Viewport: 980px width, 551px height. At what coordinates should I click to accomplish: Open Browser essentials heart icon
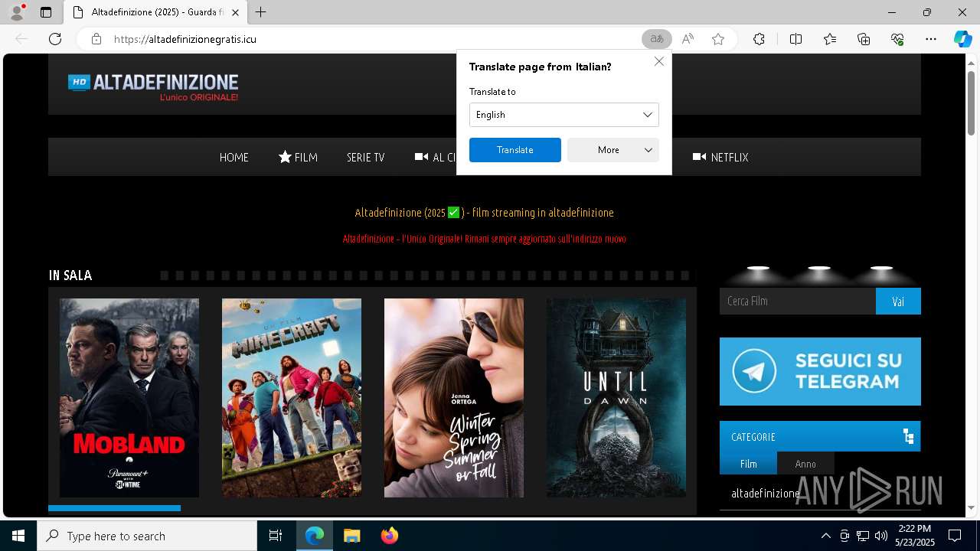pyautogui.click(x=897, y=39)
